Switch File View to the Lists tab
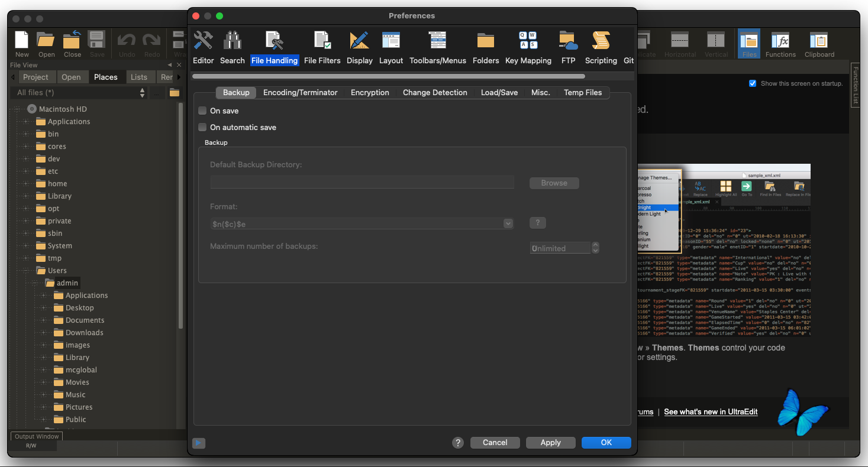The height and width of the screenshot is (467, 868). coord(139,77)
